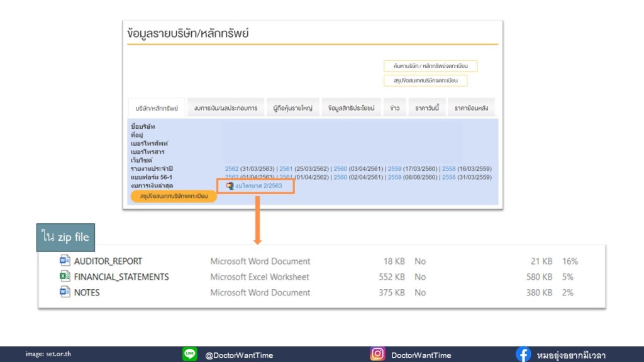The height and width of the screenshot is (362, 644).
Task: Click the quarterly financial statement download icon
Action: (230, 186)
